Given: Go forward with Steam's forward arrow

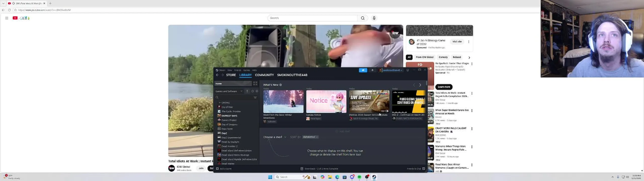Looking at the screenshot, I should (222, 75).
